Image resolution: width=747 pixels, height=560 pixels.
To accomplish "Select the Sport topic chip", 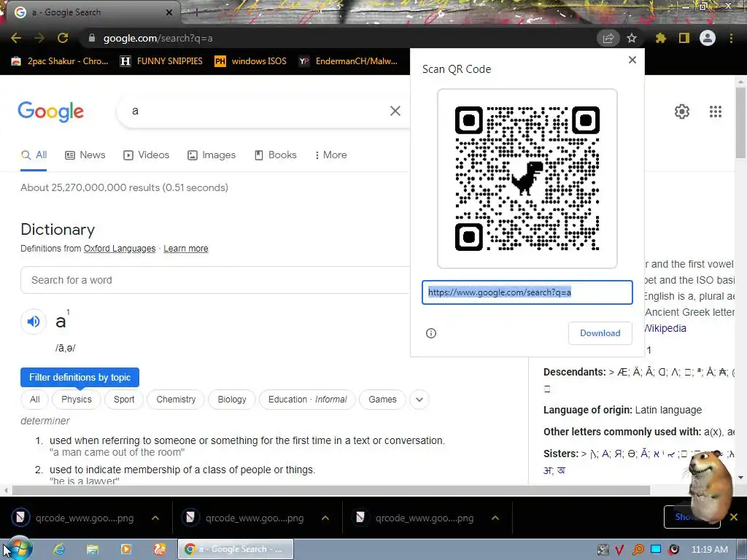I will click(x=124, y=400).
